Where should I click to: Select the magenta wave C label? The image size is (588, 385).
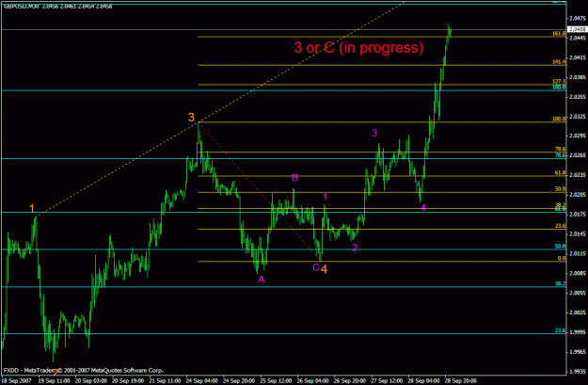point(316,267)
